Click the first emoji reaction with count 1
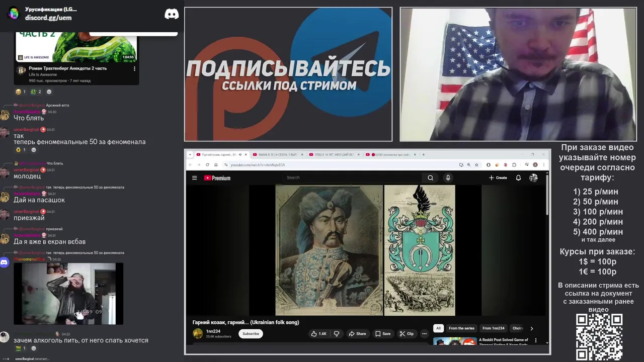644x362 pixels. (x=20, y=92)
